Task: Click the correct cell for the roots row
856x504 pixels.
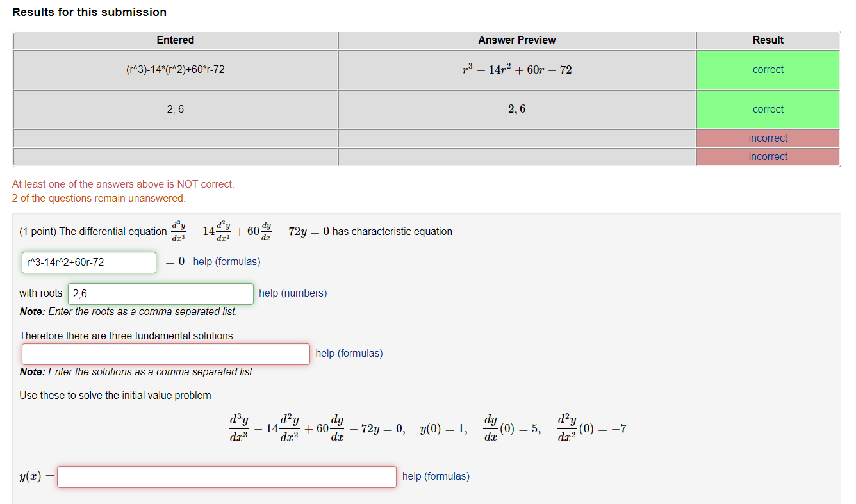Action: (768, 109)
